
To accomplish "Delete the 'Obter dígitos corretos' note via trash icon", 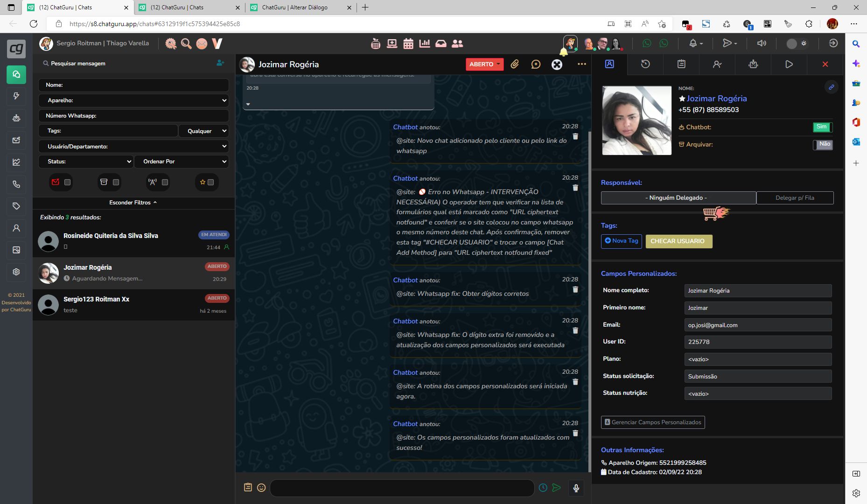I will [575, 289].
